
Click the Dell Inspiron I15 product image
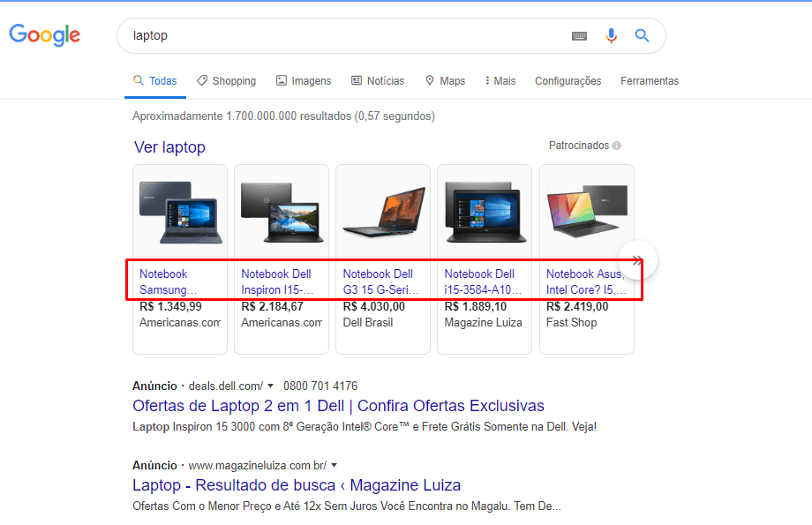[x=282, y=213]
